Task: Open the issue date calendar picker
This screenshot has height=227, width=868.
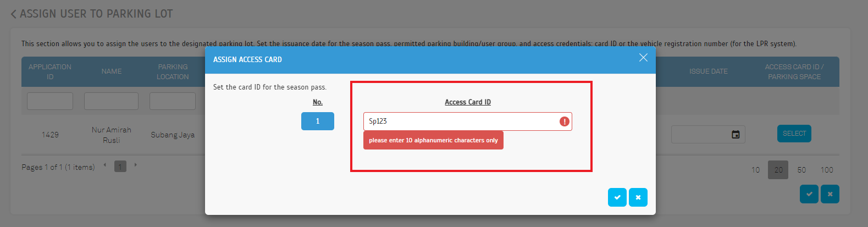Action: [x=736, y=135]
